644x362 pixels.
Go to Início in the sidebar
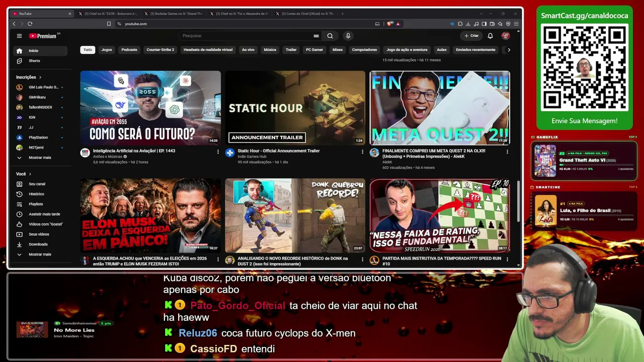click(40, 51)
